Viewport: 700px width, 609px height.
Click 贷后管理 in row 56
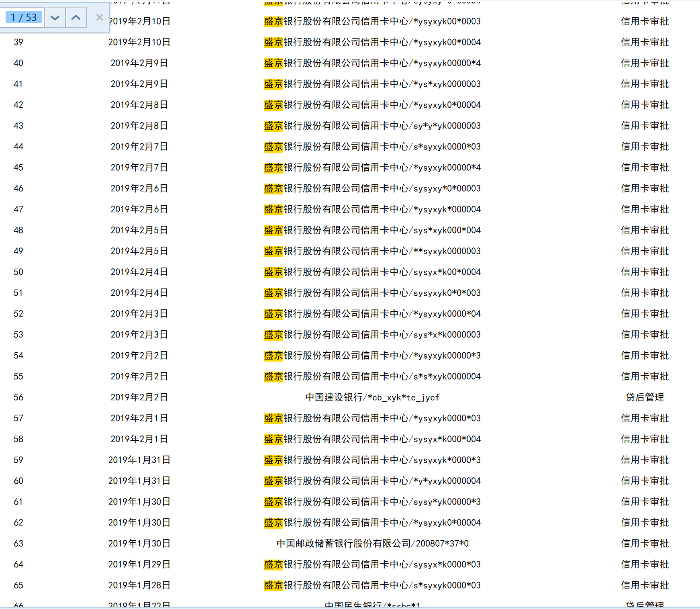coord(645,397)
